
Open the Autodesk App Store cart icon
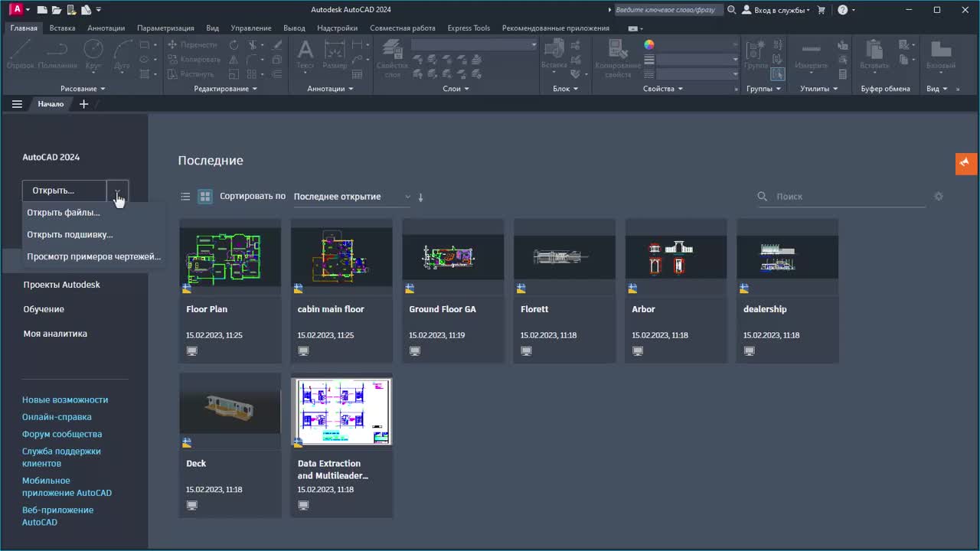pos(822,10)
